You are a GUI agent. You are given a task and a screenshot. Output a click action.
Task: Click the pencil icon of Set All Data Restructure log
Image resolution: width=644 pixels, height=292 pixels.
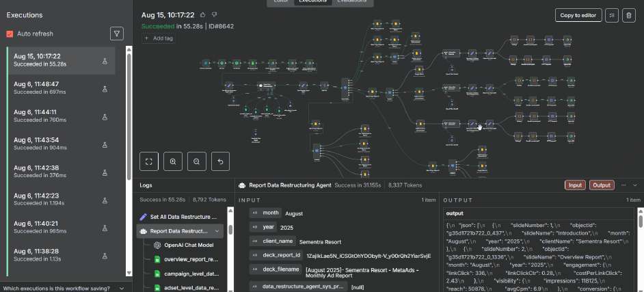[144, 217]
